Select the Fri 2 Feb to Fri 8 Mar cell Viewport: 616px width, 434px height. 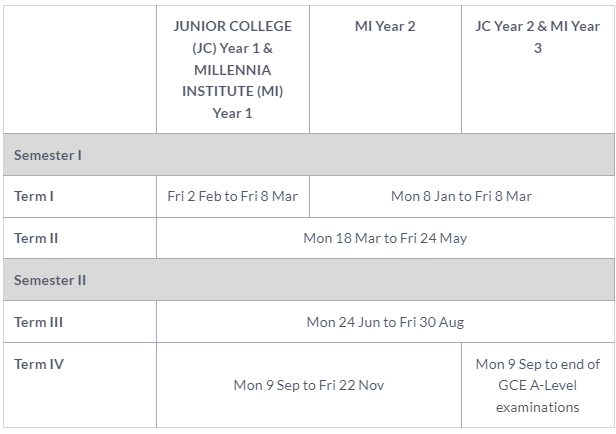tap(232, 196)
